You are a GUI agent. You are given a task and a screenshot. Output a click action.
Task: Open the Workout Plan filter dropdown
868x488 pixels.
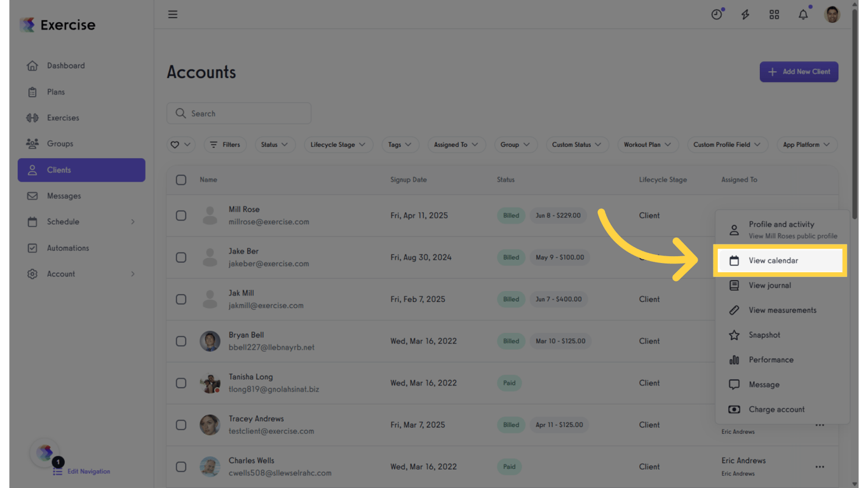648,144
